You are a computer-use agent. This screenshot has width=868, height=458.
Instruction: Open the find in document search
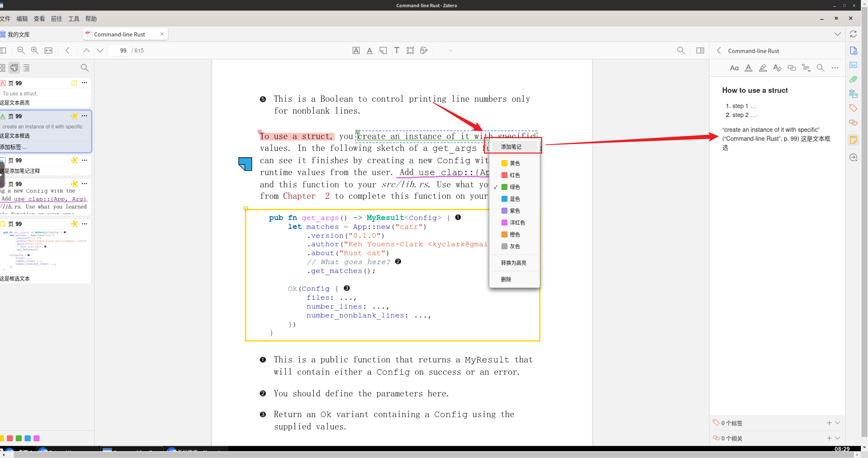681,51
